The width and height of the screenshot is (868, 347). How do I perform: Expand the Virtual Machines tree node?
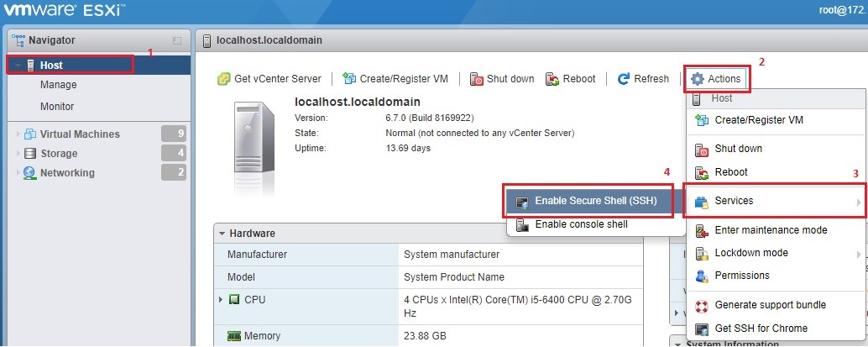[x=18, y=134]
